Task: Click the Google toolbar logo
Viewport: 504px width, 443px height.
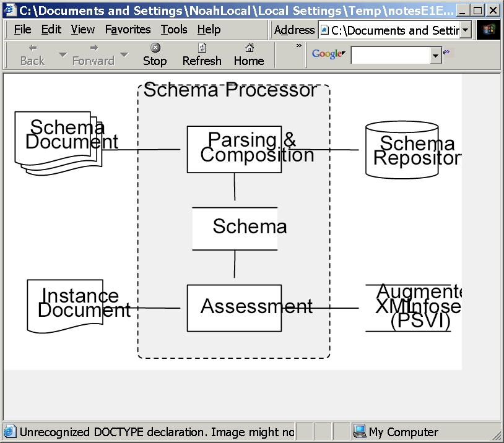Action: (x=328, y=54)
